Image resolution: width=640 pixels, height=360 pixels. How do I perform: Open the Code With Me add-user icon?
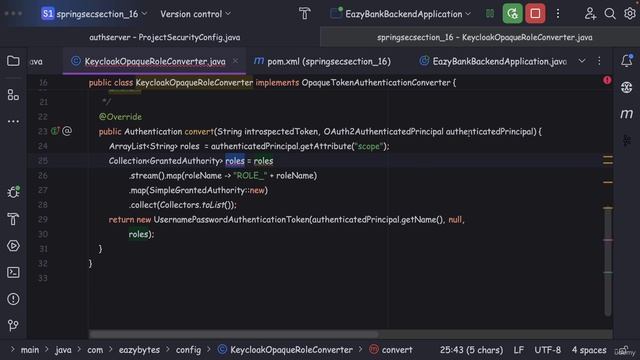coord(590,14)
